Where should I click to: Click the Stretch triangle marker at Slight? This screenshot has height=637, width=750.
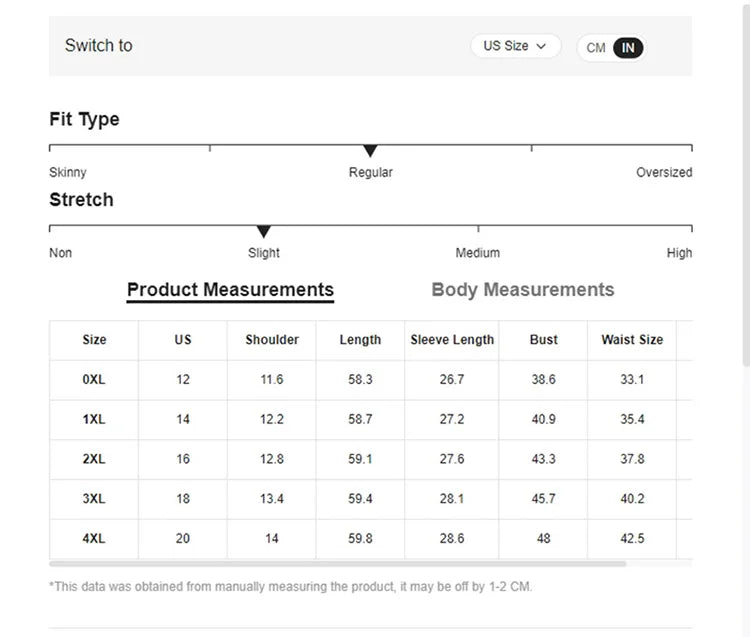(x=264, y=231)
